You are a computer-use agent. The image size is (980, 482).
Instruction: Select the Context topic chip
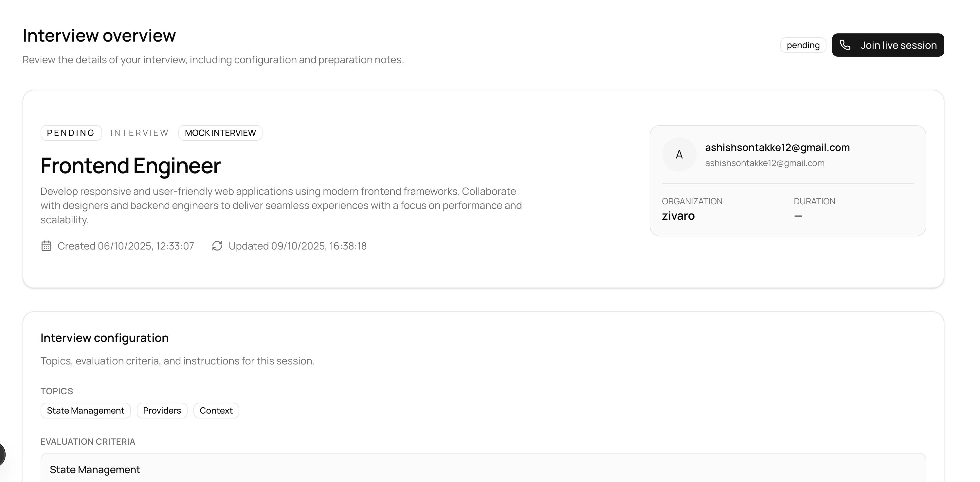216,410
